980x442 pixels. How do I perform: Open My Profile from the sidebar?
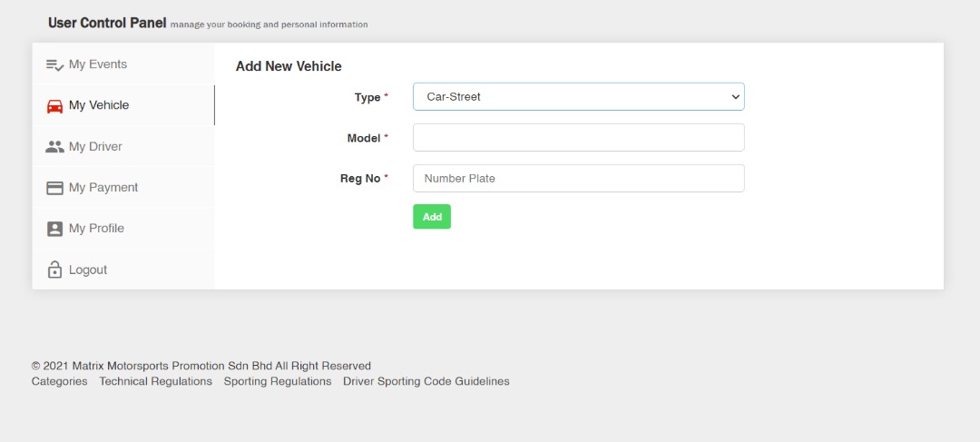pos(123,228)
